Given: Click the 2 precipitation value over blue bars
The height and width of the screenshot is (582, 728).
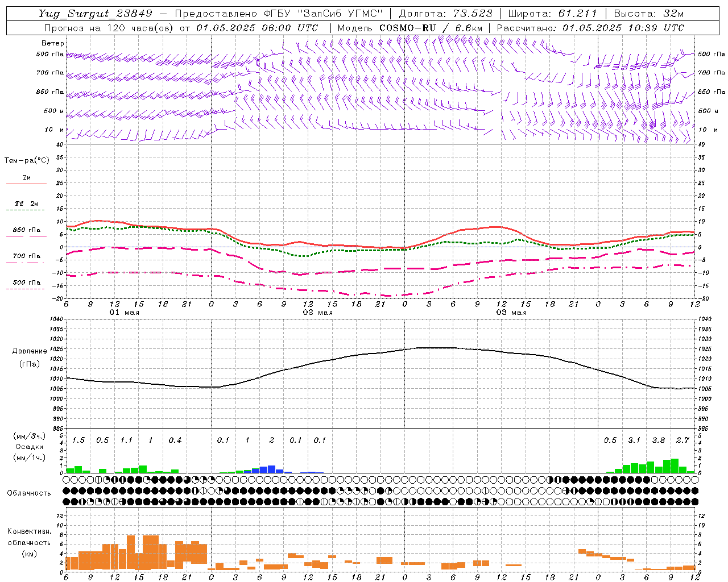Looking at the screenshot, I should (271, 440).
